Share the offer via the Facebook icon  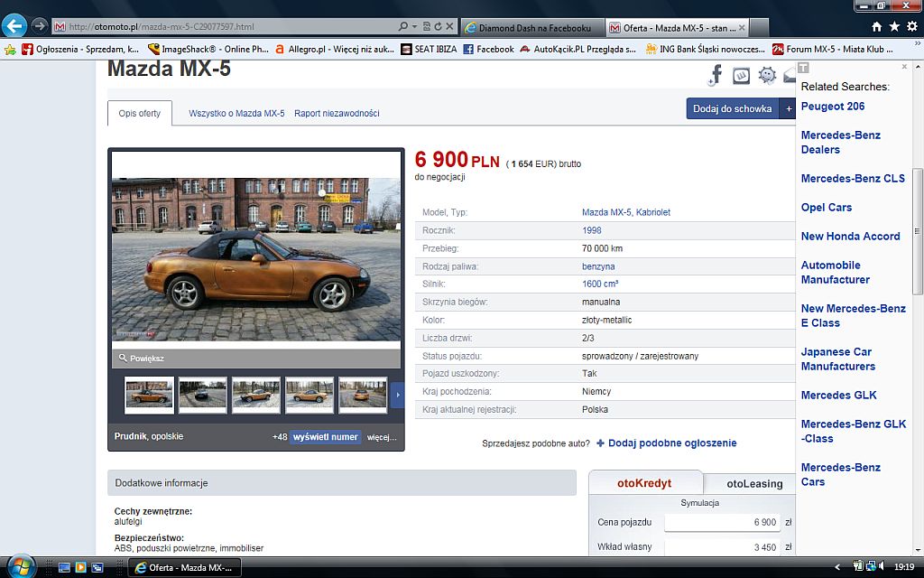tap(716, 75)
